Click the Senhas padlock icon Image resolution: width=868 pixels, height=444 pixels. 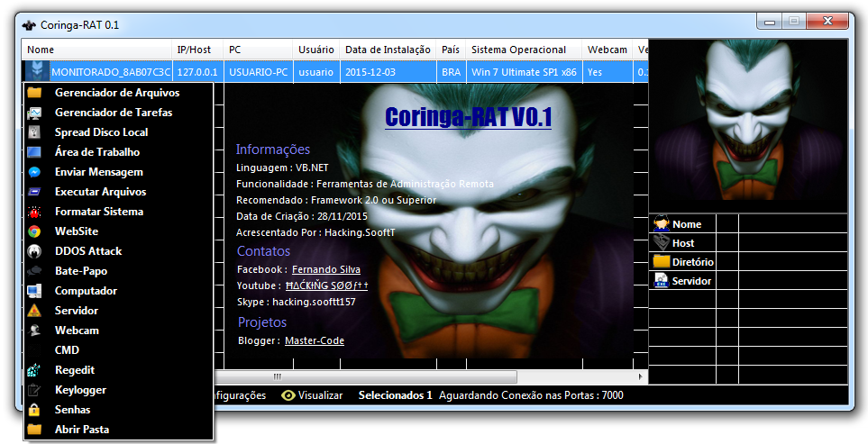click(x=34, y=410)
